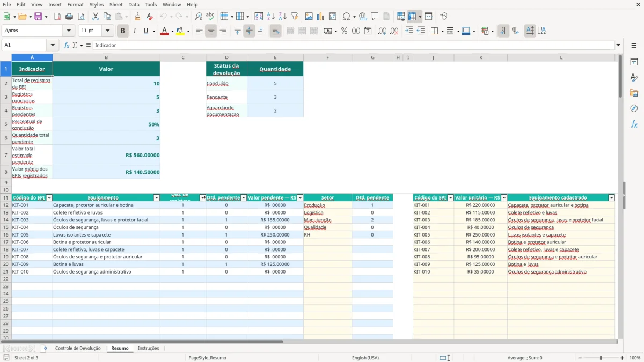Open the Print Preview icon
The image size is (644, 362).
81,17
